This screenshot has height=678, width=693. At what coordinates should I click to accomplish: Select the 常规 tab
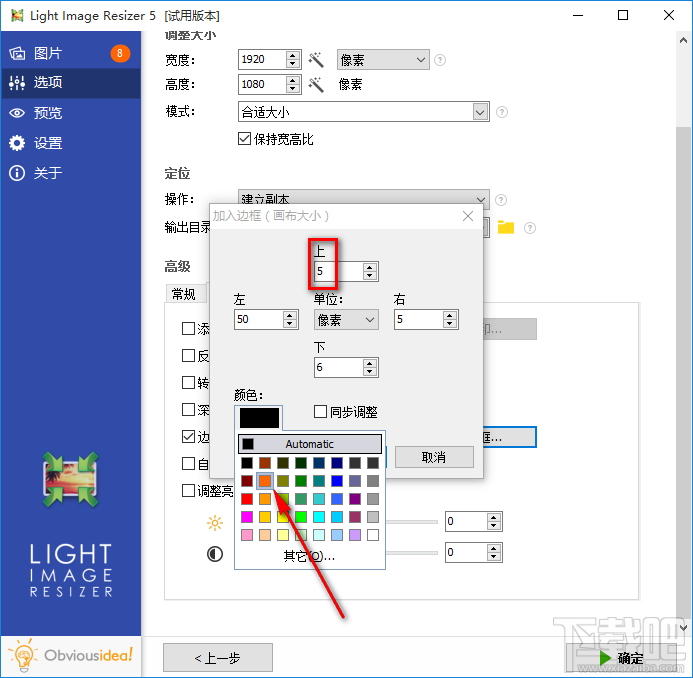coord(185,294)
